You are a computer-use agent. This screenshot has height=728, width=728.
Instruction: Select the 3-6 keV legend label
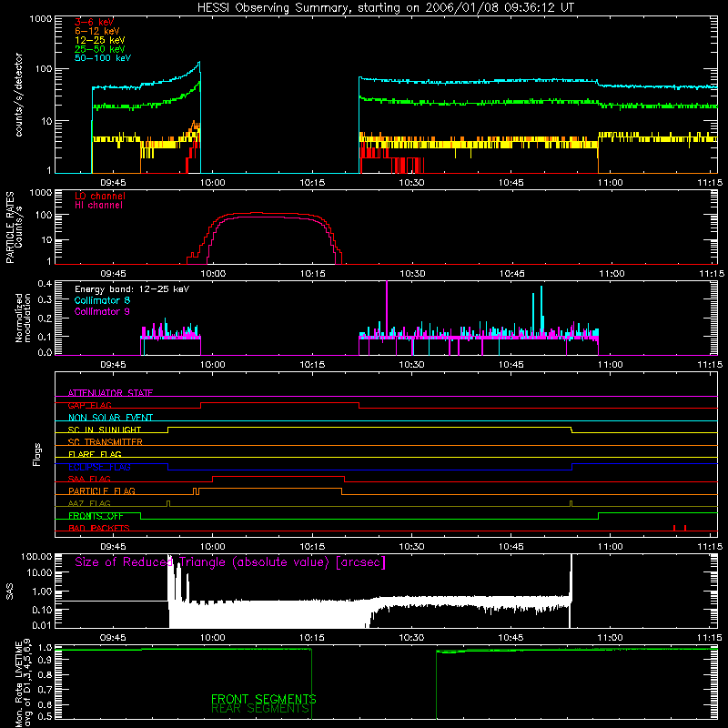[x=94, y=22]
